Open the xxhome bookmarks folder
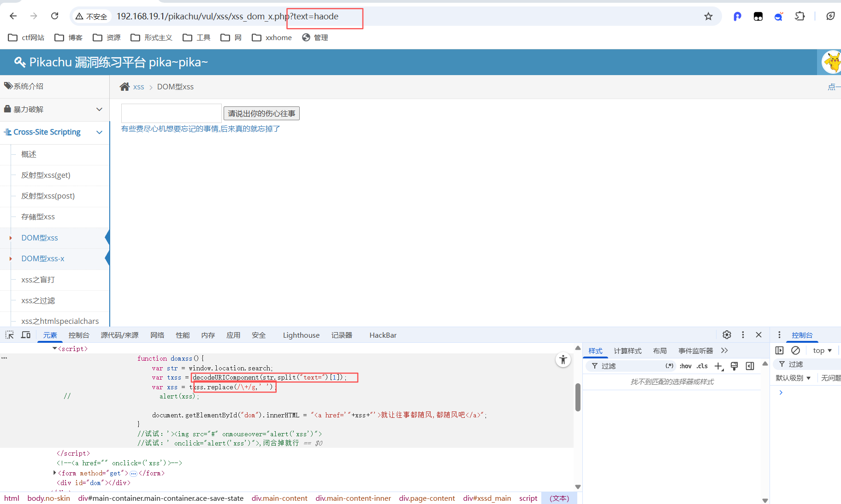841x504 pixels. tap(272, 37)
